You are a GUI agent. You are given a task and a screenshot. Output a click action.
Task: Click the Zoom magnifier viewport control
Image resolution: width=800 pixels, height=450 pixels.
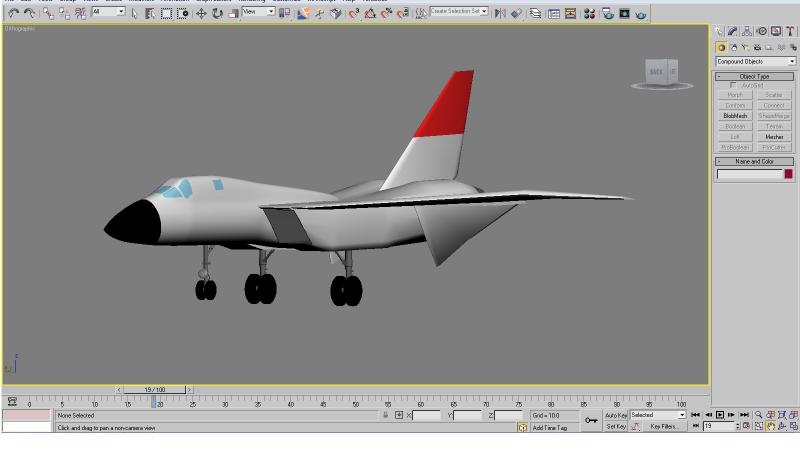tap(759, 415)
